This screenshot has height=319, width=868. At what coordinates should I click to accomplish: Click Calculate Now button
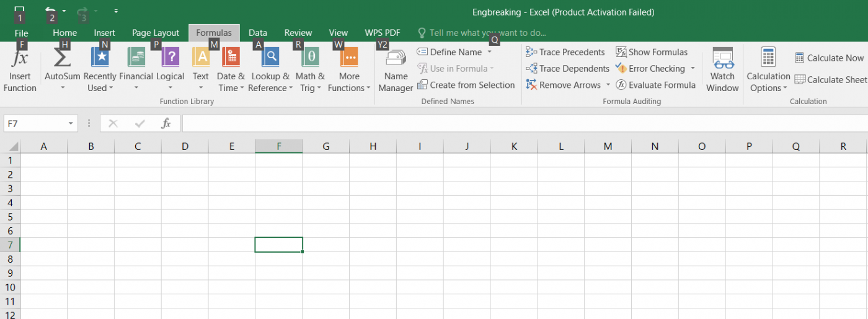coord(829,58)
